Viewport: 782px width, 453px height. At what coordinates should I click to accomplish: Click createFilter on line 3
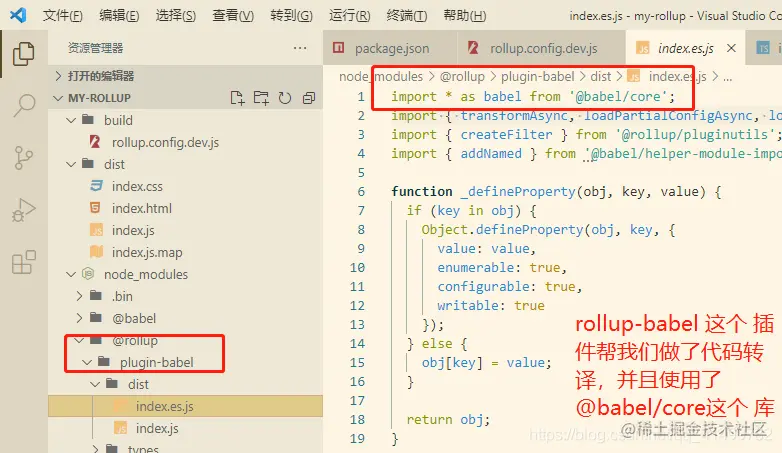click(506, 135)
